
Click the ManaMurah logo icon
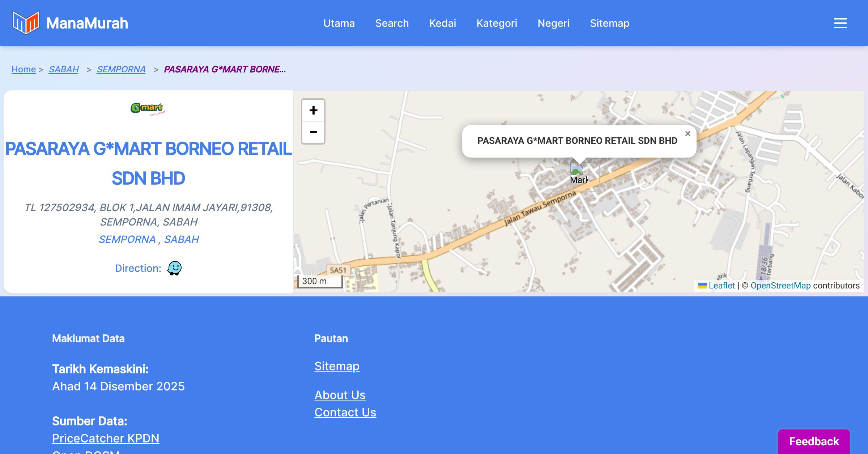click(26, 23)
